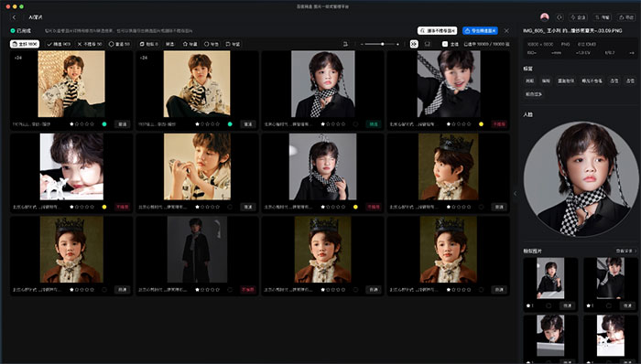Switch to the 不推荐 X filter tab
The image size is (641, 364).
[x=90, y=44]
